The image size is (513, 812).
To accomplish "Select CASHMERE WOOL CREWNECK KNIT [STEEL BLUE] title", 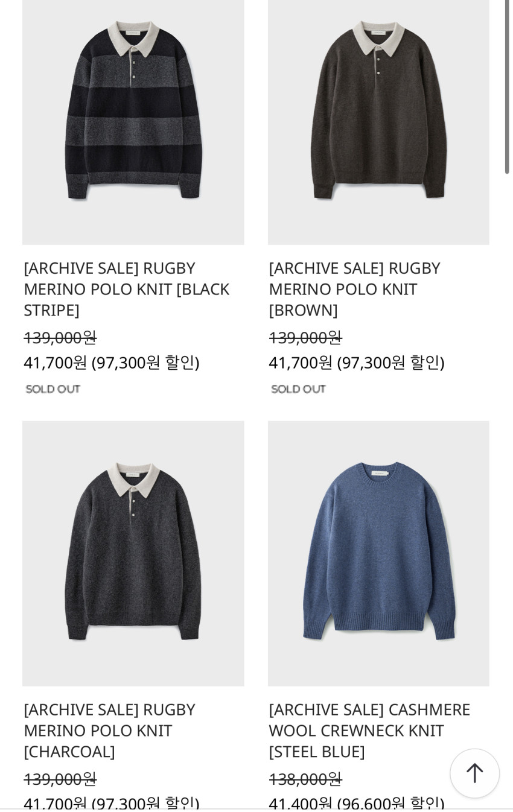I will [369, 730].
